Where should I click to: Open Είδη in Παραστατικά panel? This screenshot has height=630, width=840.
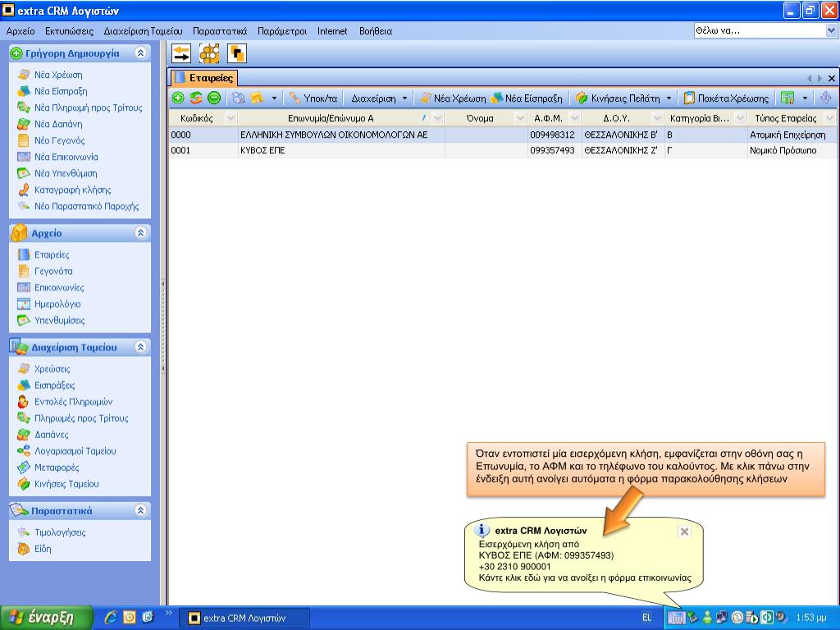pos(43,549)
